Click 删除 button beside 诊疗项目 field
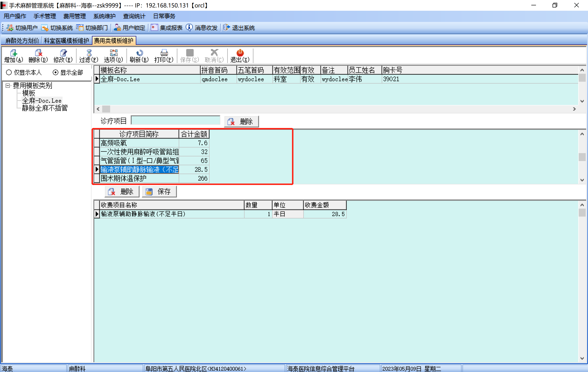 (x=241, y=121)
